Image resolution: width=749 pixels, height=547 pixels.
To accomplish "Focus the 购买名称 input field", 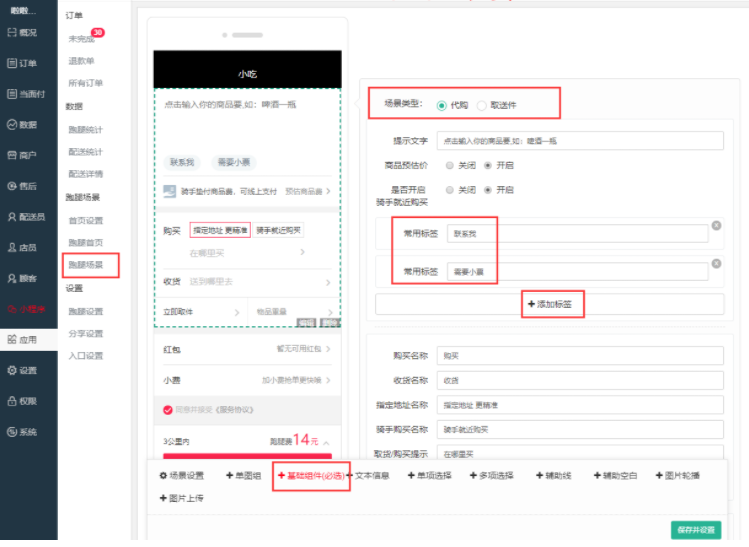I will tap(580, 355).
